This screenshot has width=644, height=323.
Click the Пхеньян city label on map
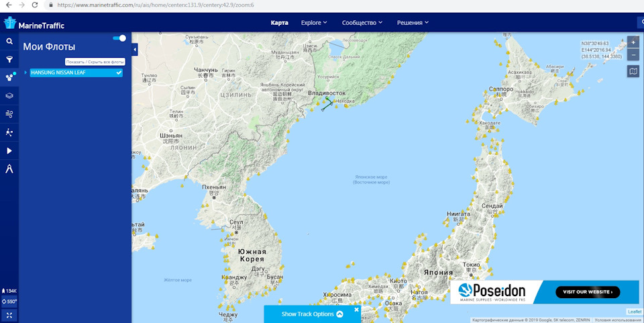tap(214, 187)
